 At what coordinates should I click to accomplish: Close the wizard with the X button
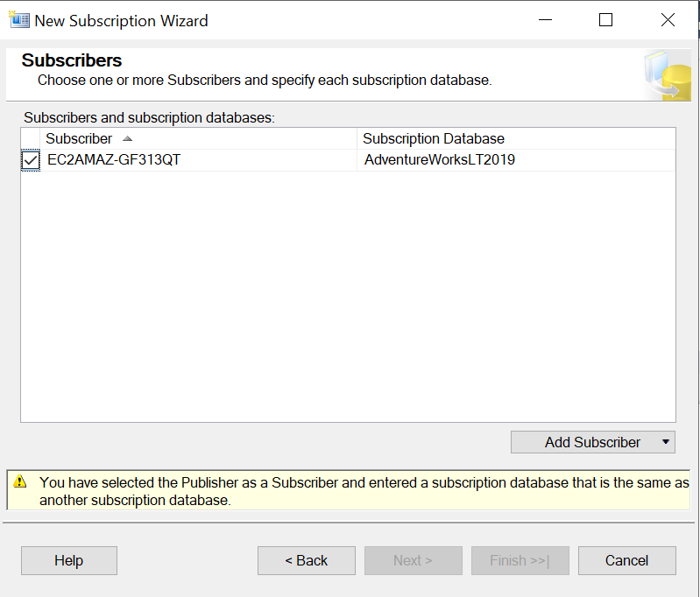tap(668, 19)
